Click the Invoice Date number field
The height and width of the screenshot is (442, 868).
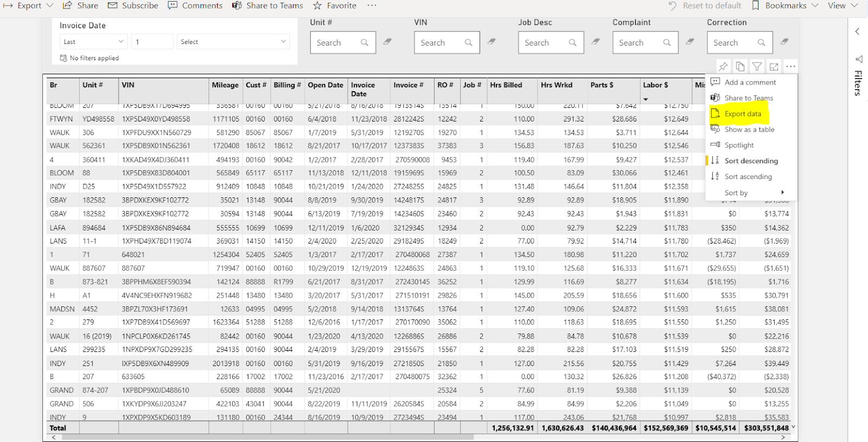[x=152, y=42]
